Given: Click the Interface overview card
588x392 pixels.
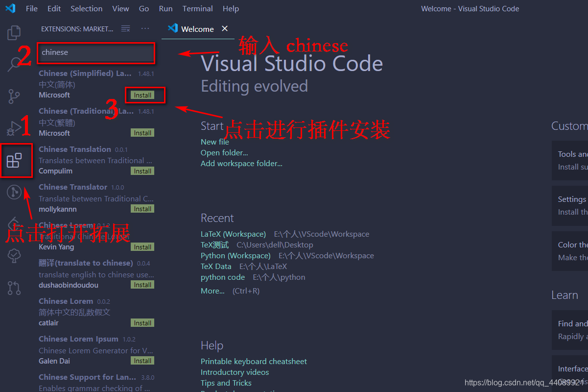Looking at the screenshot, I should (x=570, y=373).
